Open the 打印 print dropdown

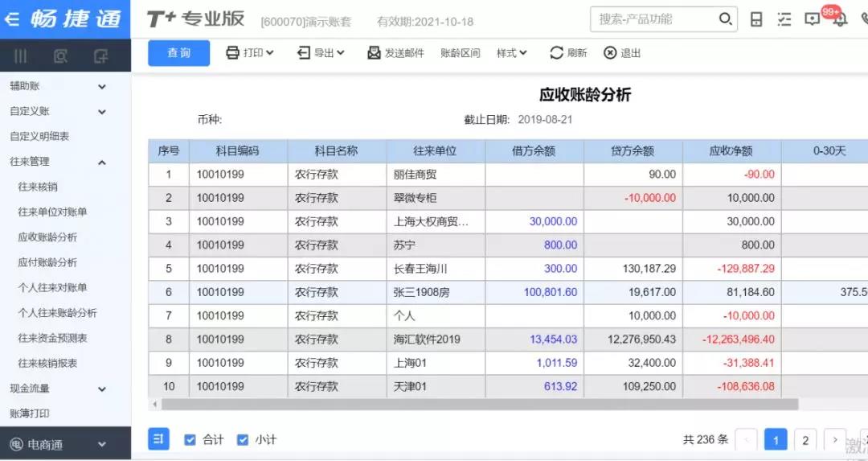250,53
